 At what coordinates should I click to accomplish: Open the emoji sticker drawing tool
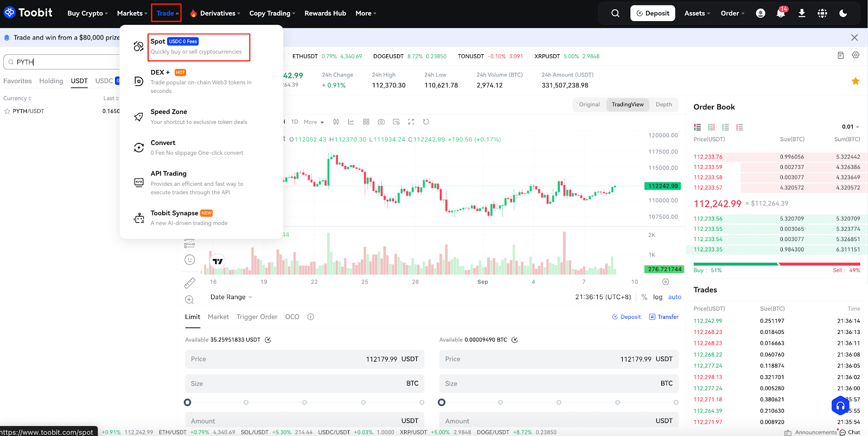click(189, 260)
